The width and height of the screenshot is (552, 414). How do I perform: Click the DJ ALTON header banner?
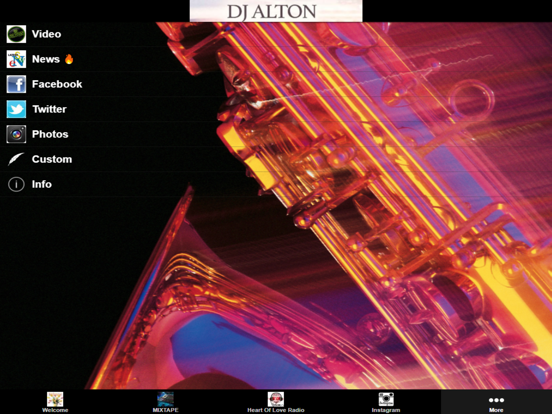pos(276,11)
